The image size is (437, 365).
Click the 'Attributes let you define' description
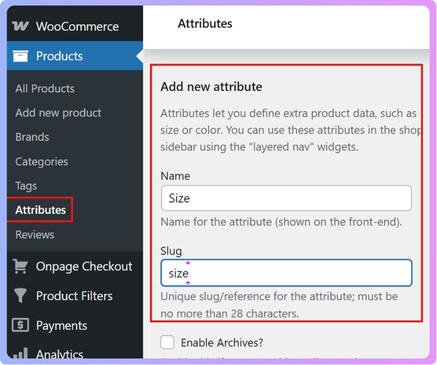pyautogui.click(x=290, y=130)
